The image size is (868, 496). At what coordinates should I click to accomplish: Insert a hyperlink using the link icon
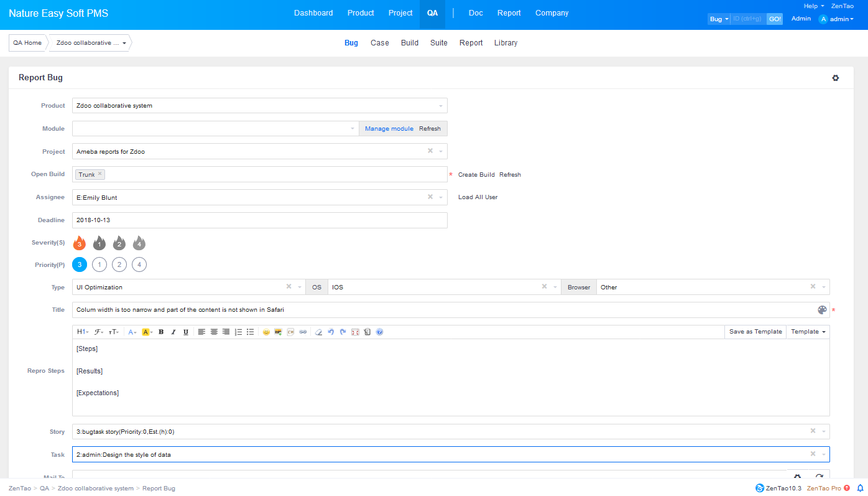303,332
